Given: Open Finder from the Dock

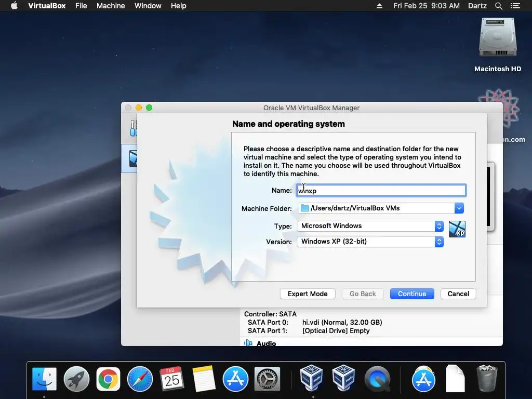Looking at the screenshot, I should 44,379.
